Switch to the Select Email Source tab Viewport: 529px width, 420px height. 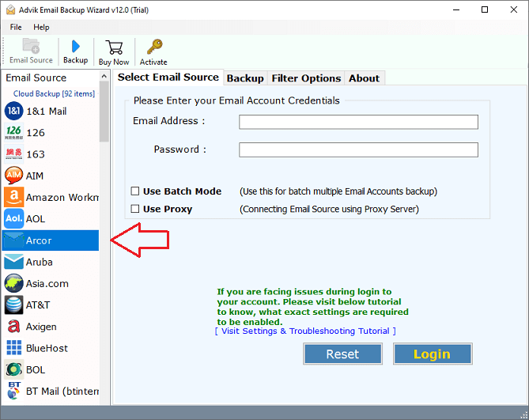pos(168,78)
